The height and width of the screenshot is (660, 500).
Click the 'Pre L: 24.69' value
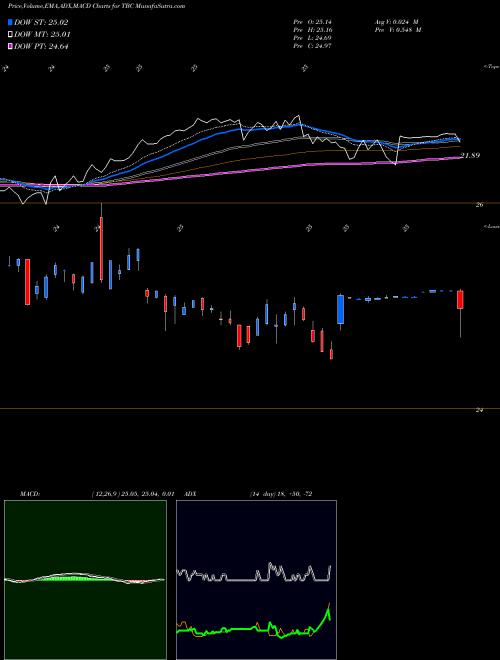(x=312, y=38)
